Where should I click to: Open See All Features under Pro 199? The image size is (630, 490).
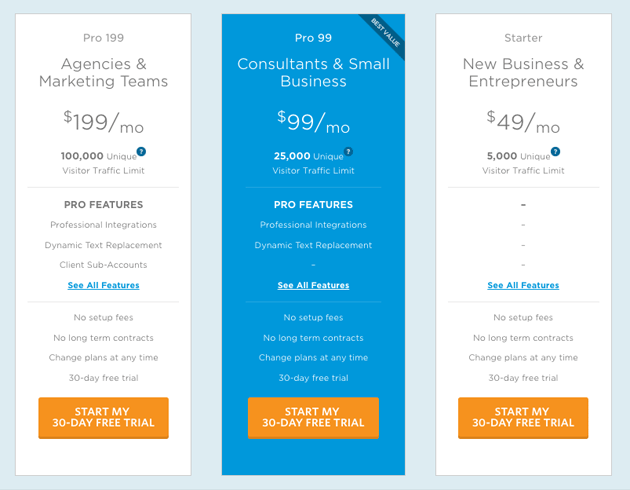click(x=104, y=285)
